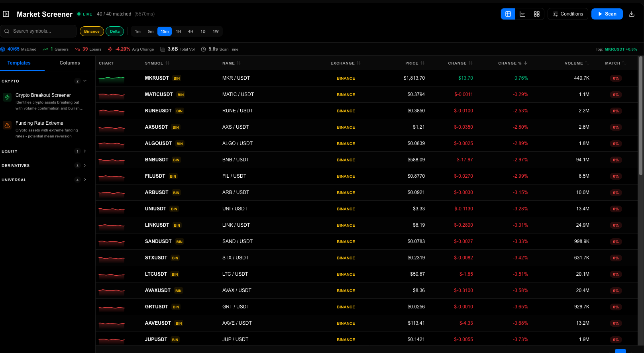Screen dimensions: 644x353
Task: Click the Gainers trending-up icon
Action: 45,49
